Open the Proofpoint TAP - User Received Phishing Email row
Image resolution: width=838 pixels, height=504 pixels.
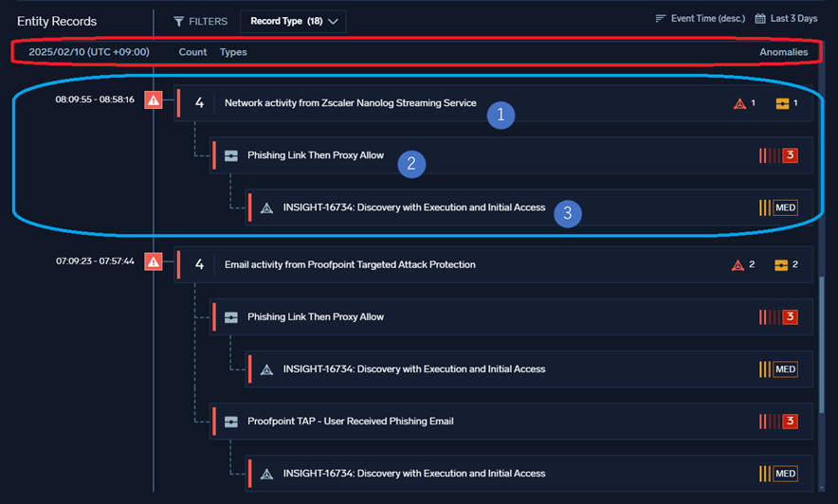click(512, 422)
